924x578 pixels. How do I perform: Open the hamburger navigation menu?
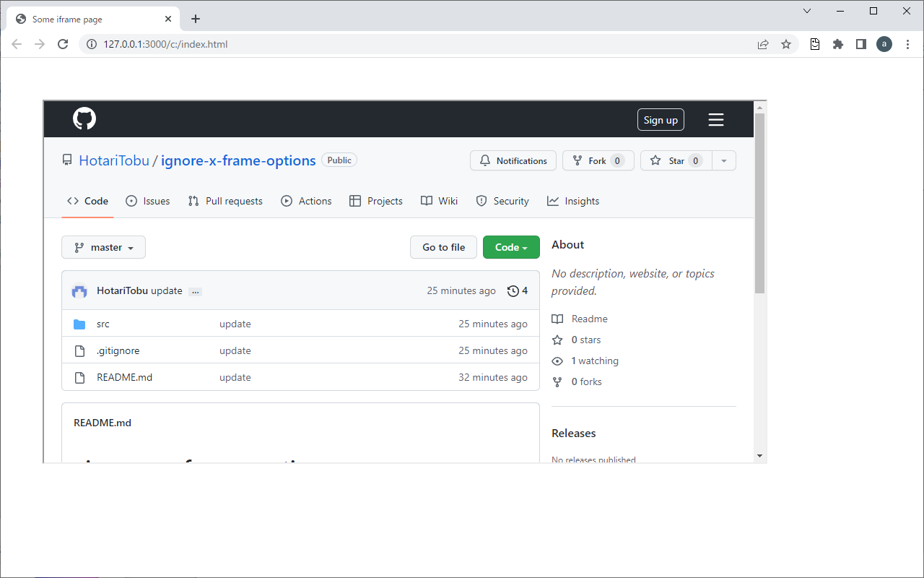coord(715,120)
